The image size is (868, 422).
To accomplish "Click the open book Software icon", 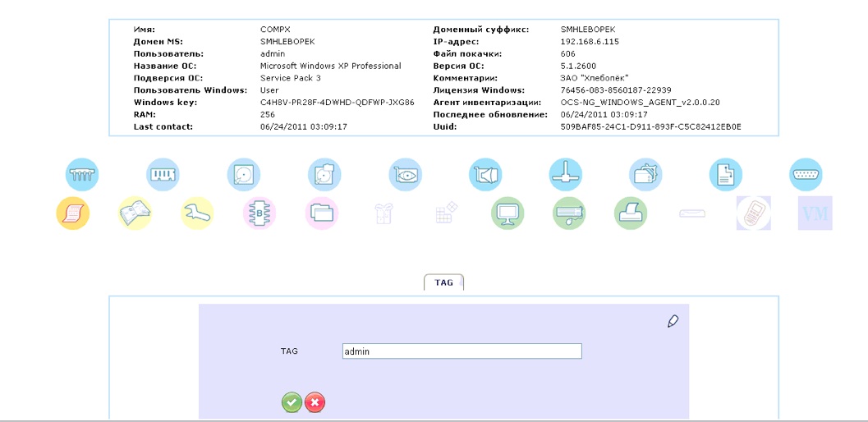I will coord(135,213).
